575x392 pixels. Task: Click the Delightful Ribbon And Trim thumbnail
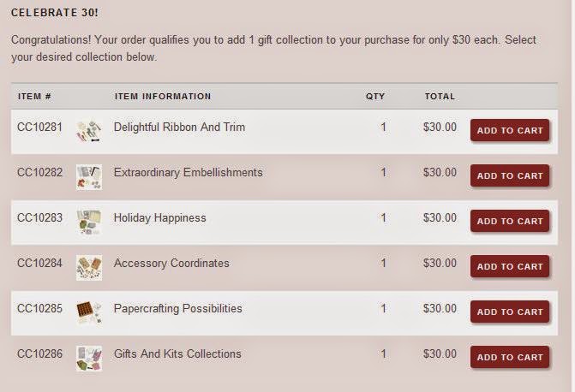pyautogui.click(x=88, y=131)
